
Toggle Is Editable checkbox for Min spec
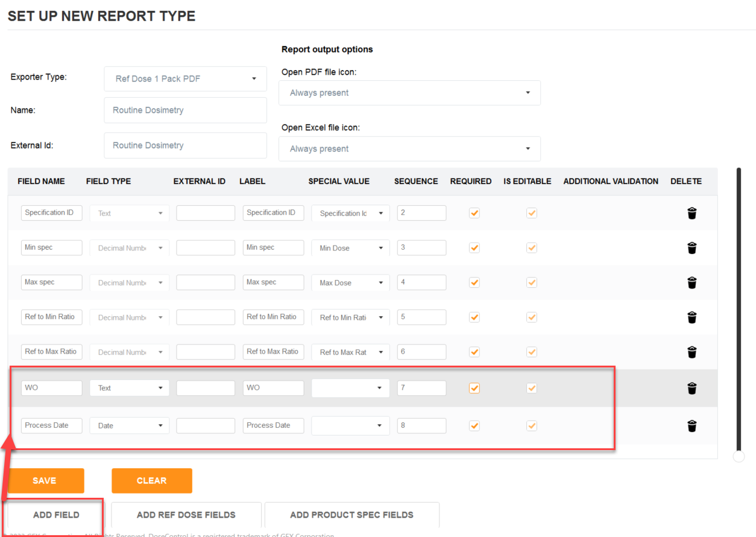[x=532, y=248]
